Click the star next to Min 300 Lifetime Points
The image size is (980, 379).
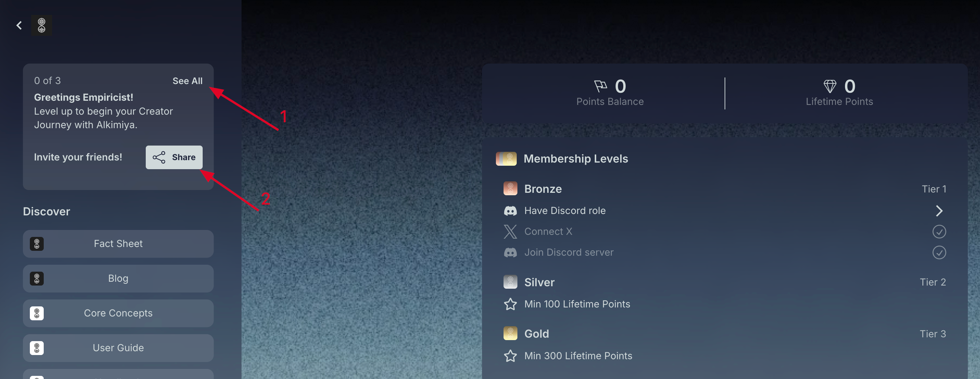pos(510,356)
